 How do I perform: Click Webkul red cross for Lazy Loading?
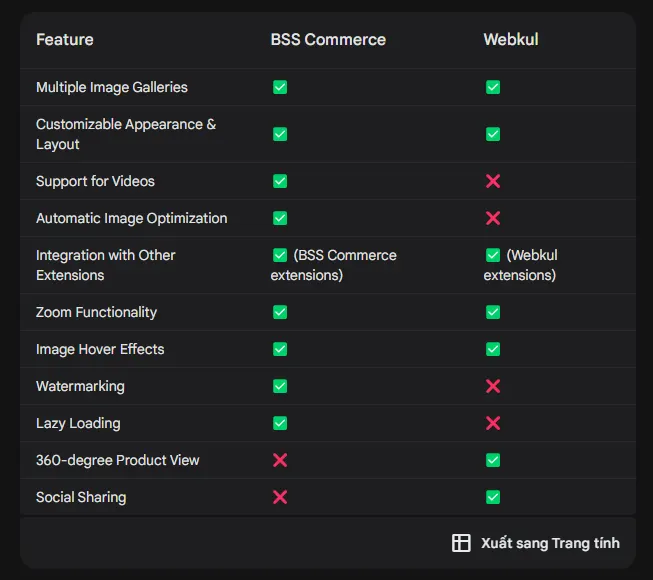(x=493, y=423)
